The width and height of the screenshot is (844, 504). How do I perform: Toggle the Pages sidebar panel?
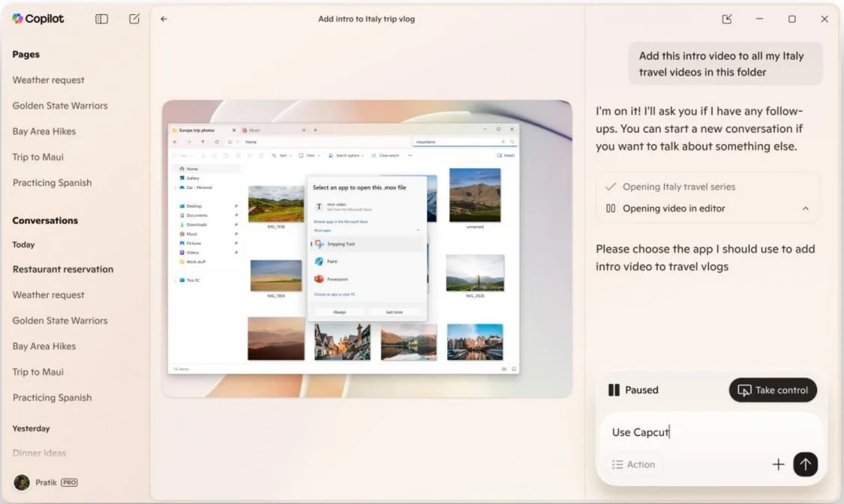point(101,19)
